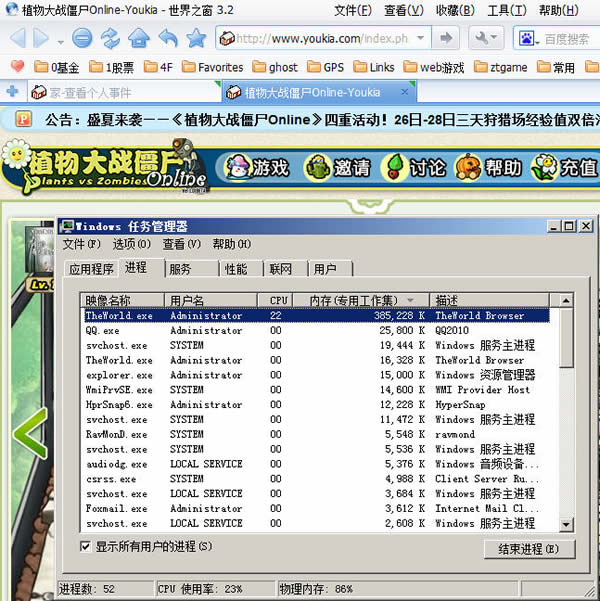This screenshot has width=600, height=601.
Task: Open the 充值 recharge navigation button
Action: [x=564, y=167]
